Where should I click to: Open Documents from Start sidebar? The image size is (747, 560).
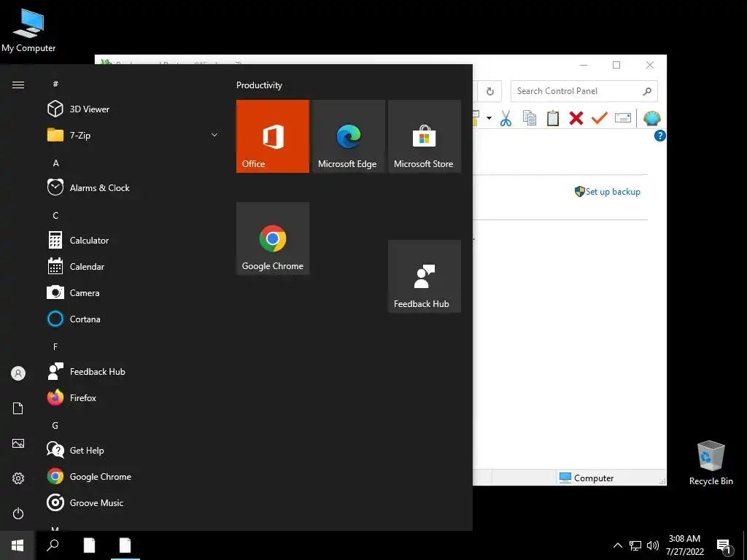pos(18,408)
